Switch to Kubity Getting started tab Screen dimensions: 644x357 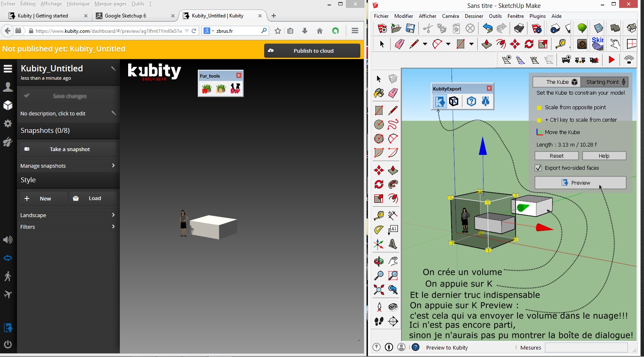coord(49,16)
